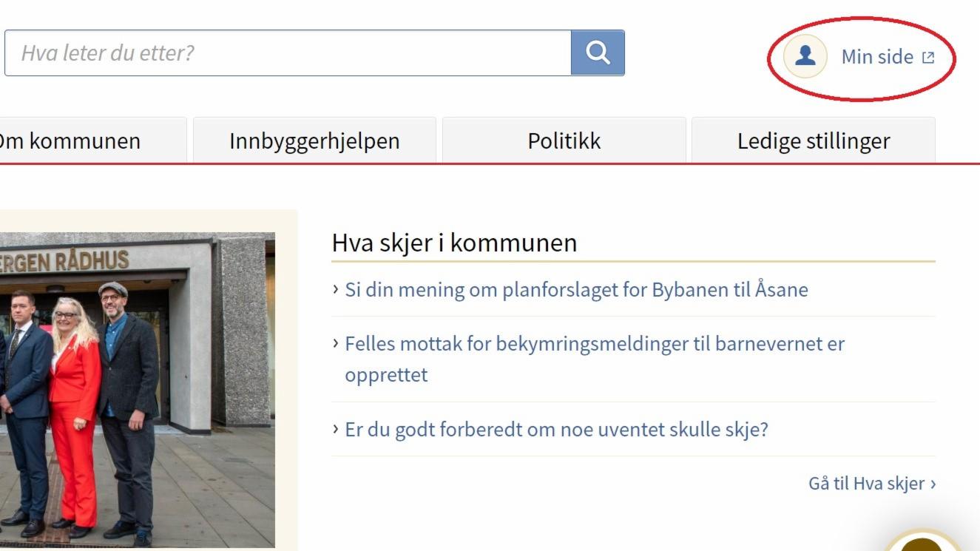Select the Politikk tab

pyautogui.click(x=564, y=141)
